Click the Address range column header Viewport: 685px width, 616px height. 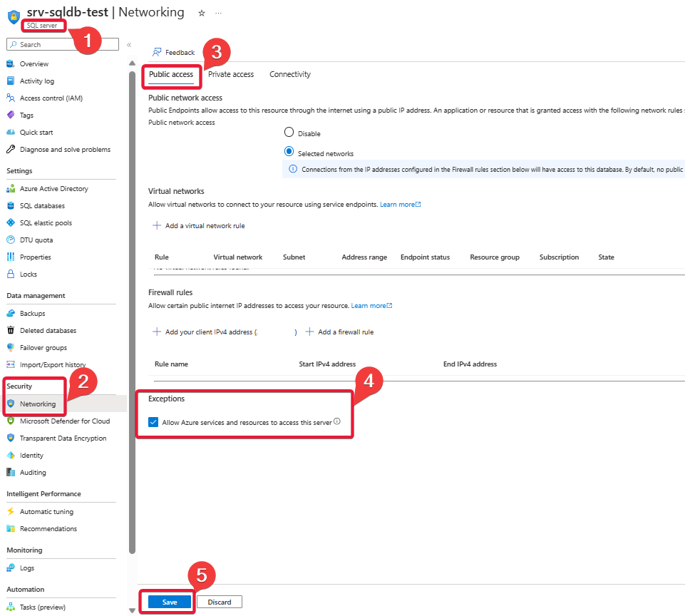click(x=364, y=257)
